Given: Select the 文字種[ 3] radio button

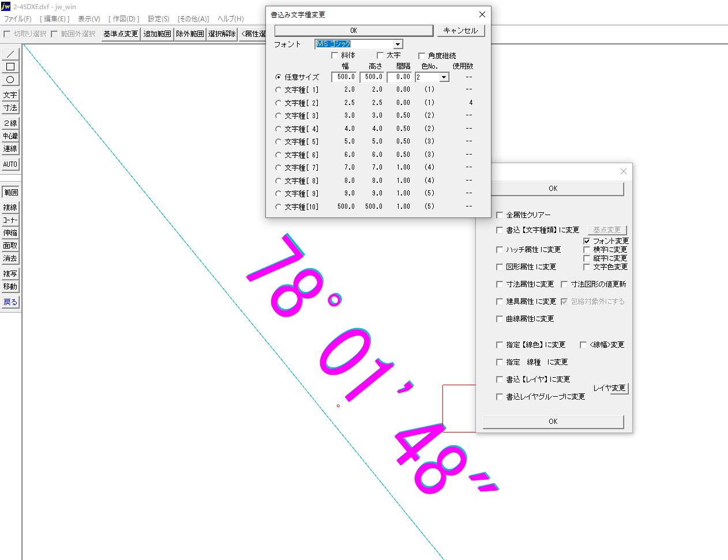Looking at the screenshot, I should click(279, 116).
